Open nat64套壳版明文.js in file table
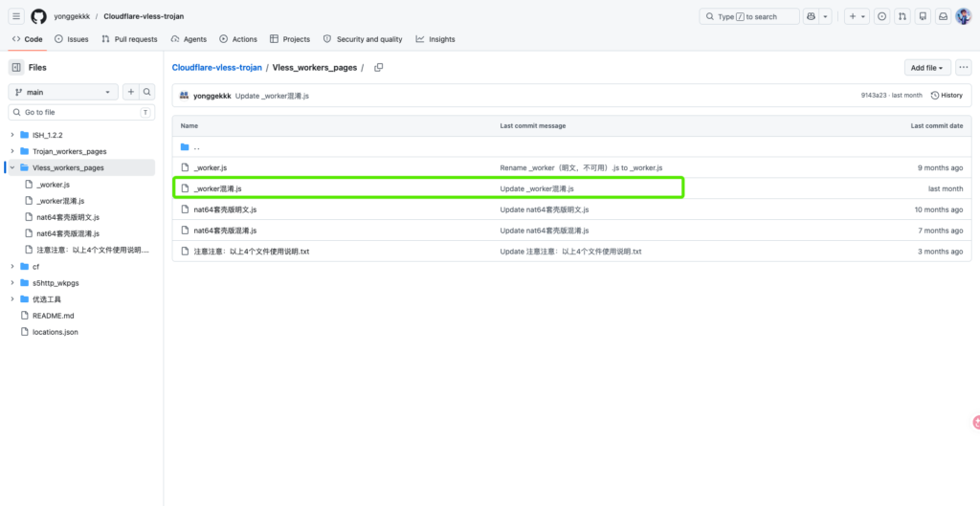Viewport: 980px width, 506px height. point(225,209)
